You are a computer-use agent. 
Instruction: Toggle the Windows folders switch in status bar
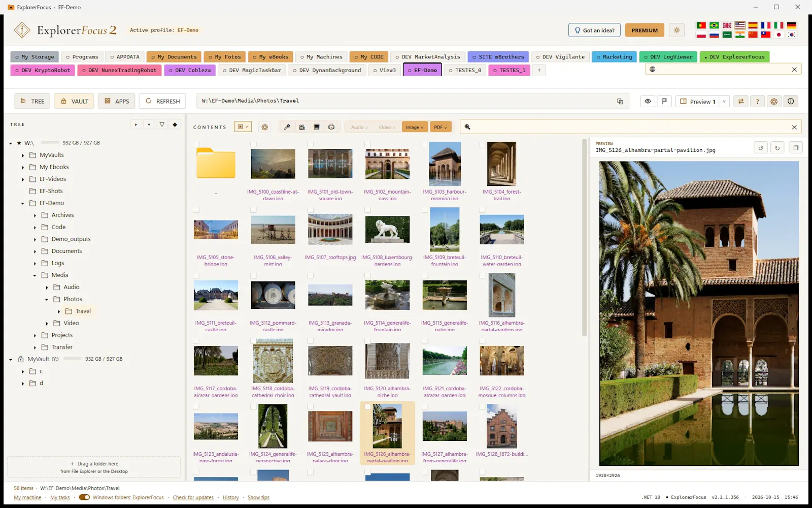tap(84, 497)
